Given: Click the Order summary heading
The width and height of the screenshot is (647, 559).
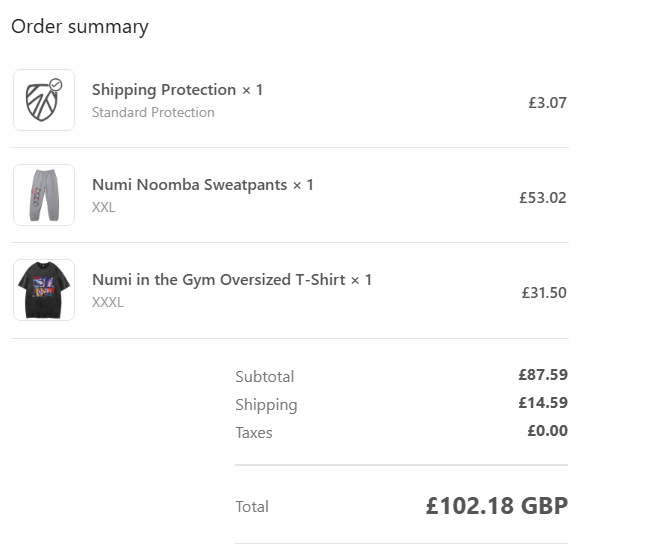Looking at the screenshot, I should [x=80, y=27].
